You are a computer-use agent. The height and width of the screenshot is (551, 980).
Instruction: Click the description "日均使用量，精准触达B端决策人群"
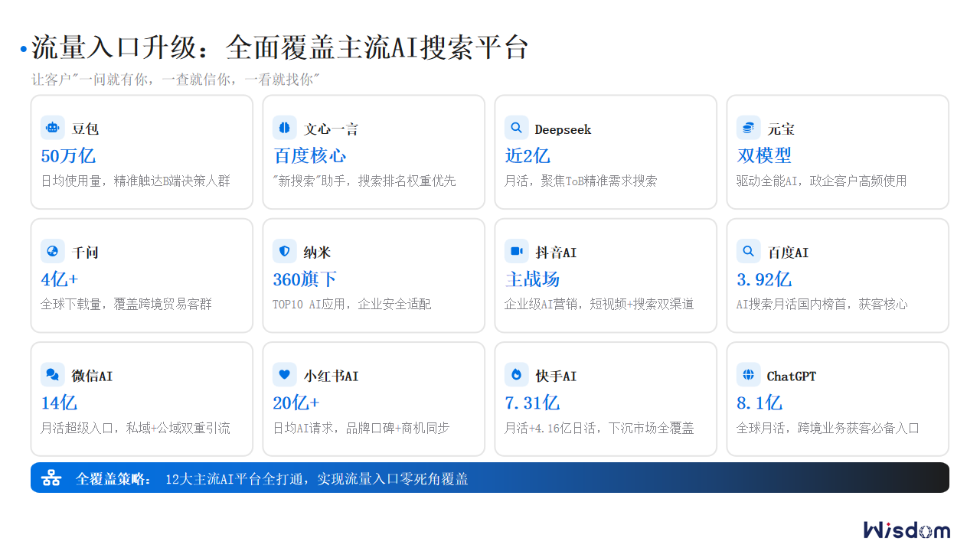tap(136, 181)
